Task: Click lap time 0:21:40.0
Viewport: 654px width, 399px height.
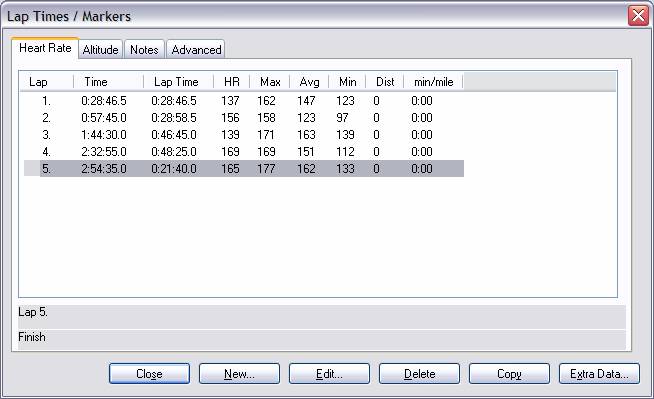Action: [174, 169]
